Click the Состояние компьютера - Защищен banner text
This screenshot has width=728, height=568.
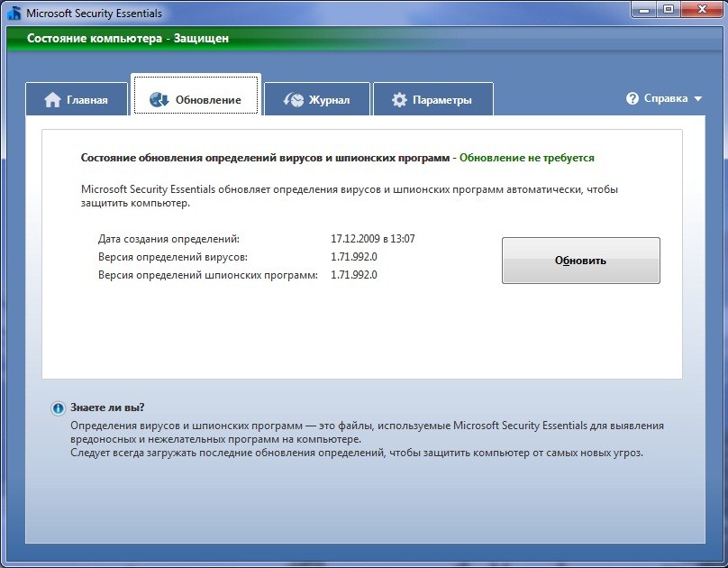(128, 38)
